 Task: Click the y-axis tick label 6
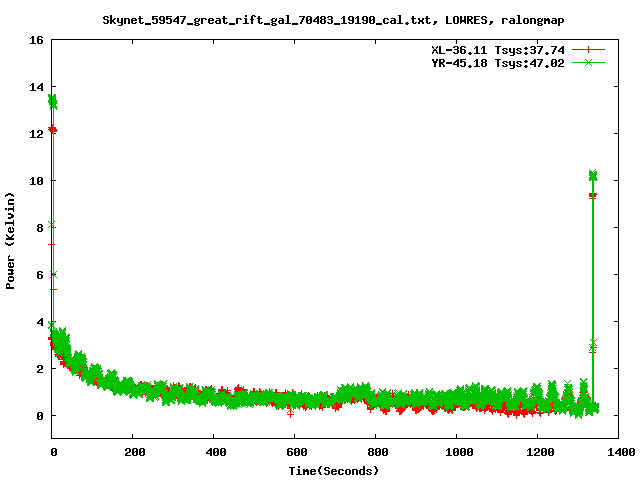click(x=40, y=275)
